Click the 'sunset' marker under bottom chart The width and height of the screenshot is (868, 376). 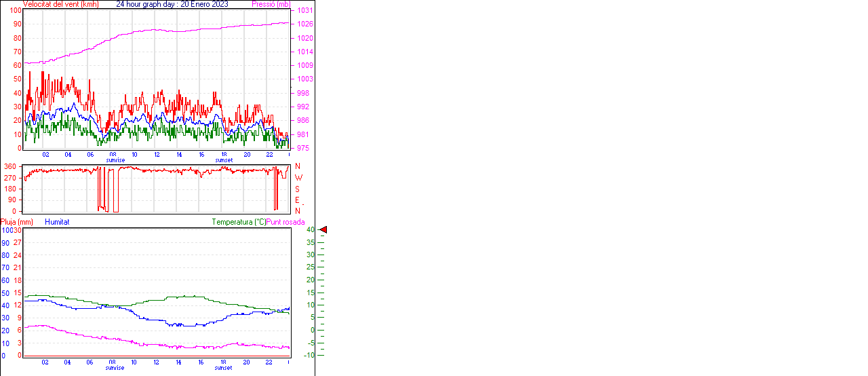223,368
